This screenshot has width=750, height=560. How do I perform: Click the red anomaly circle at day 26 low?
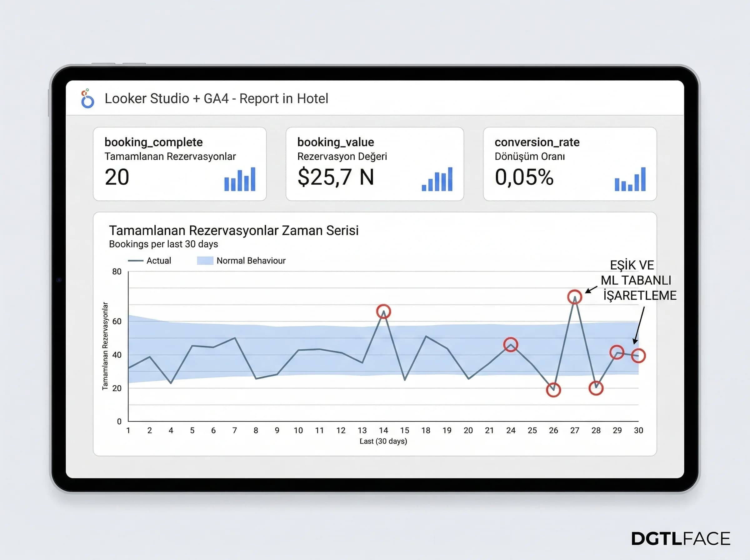point(553,390)
